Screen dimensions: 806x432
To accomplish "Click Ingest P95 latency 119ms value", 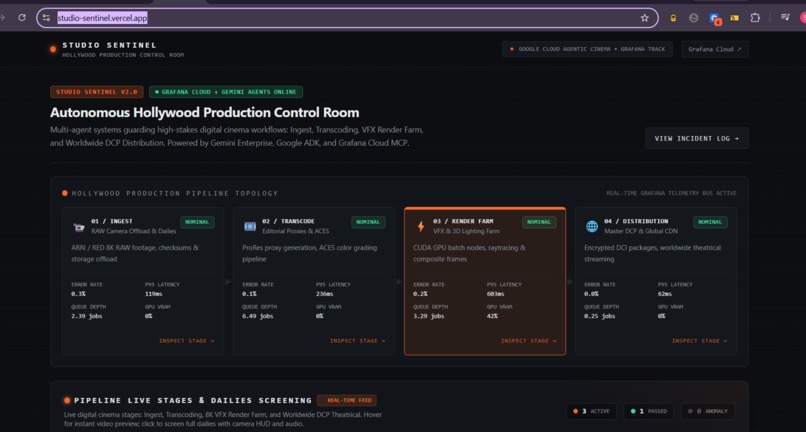I will (x=154, y=294).
